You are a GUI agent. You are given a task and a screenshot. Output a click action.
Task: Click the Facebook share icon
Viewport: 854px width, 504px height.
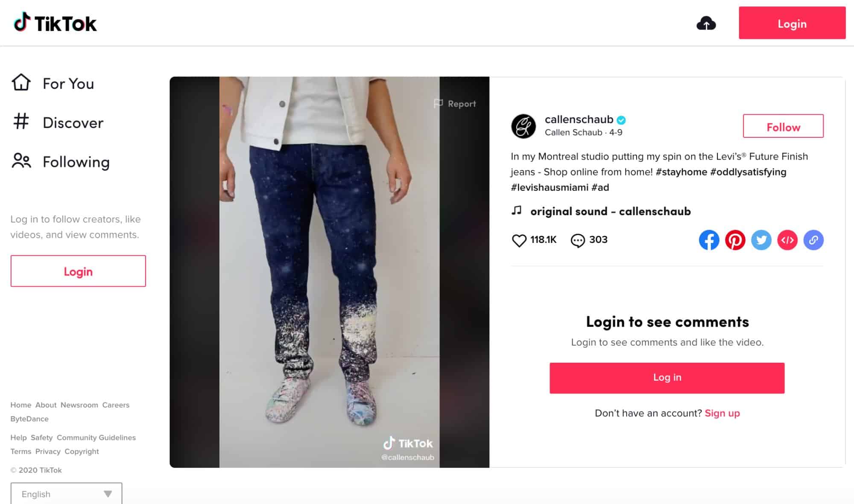pos(709,239)
